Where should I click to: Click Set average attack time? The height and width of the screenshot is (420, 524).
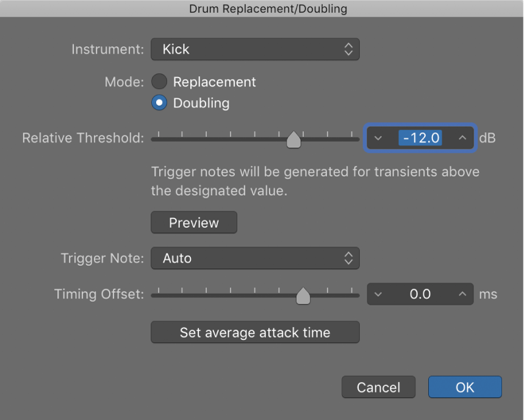pyautogui.click(x=255, y=332)
